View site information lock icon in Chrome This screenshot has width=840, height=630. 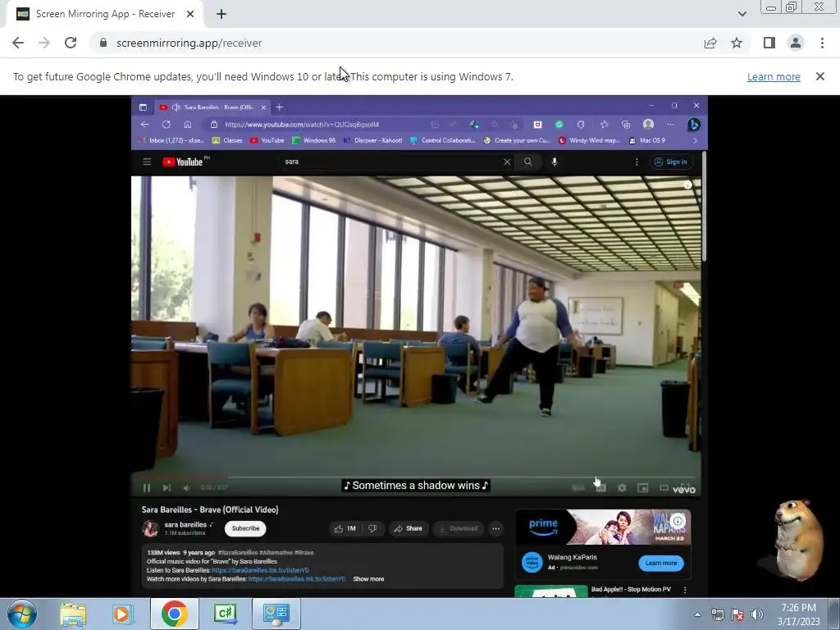(103, 43)
